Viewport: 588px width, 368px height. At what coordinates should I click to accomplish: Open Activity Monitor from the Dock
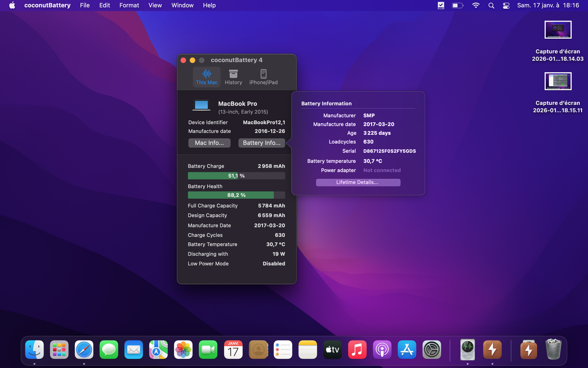[x=468, y=350]
